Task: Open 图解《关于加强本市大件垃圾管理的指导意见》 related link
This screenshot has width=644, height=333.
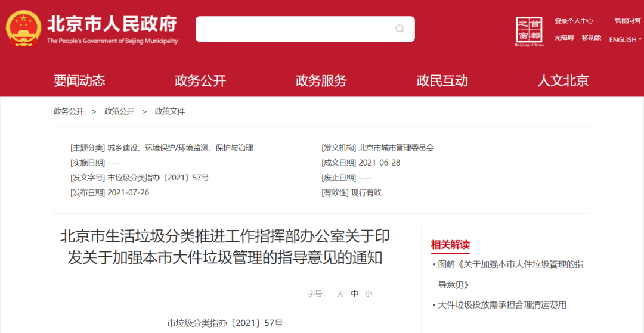Action: coord(510,275)
